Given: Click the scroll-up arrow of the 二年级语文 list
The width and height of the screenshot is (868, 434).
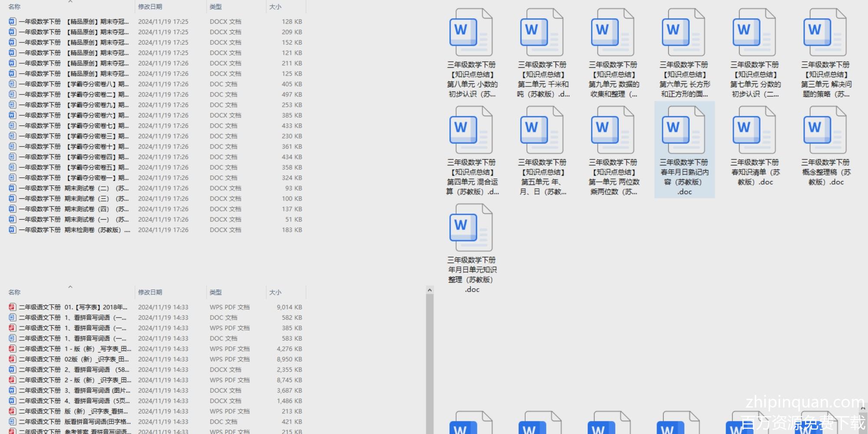Looking at the screenshot, I should click(430, 290).
